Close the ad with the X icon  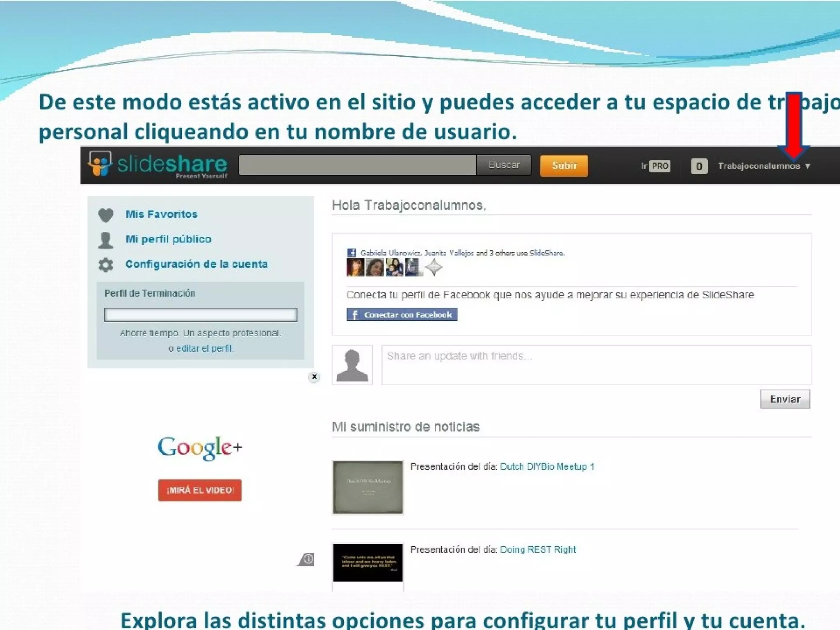point(314,377)
